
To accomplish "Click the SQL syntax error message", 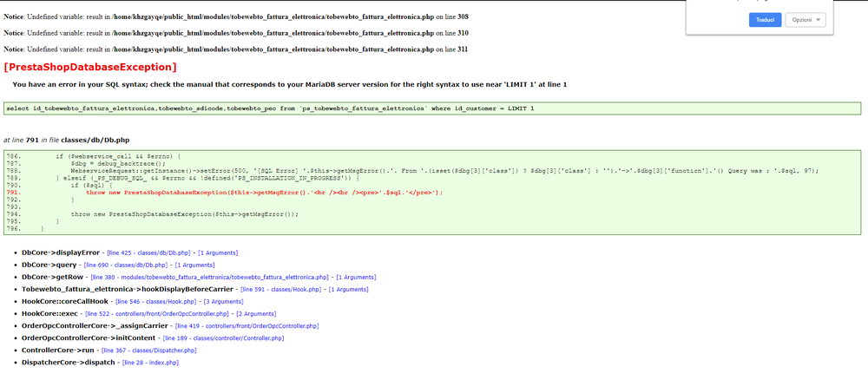I will [290, 85].
